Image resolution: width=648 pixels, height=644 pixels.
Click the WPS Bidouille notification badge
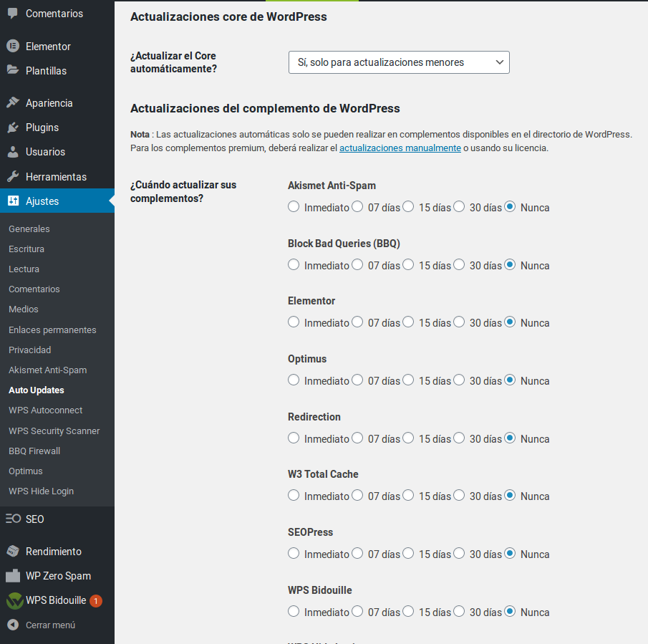(x=96, y=600)
